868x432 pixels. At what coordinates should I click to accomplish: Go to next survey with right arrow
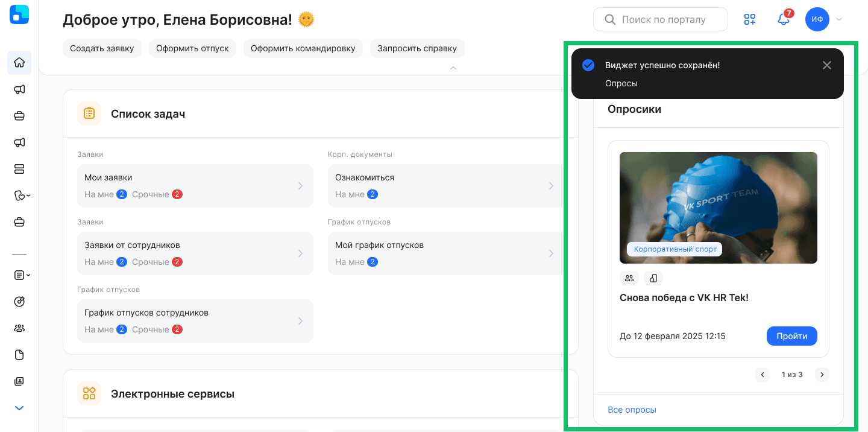[822, 374]
